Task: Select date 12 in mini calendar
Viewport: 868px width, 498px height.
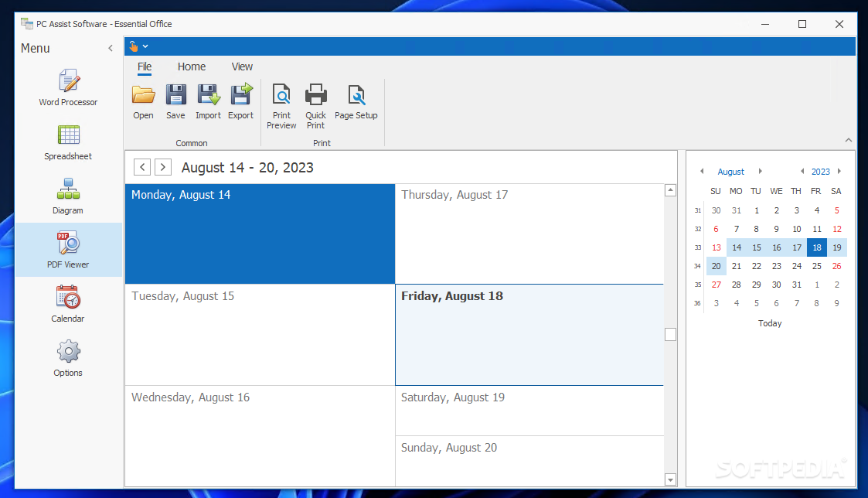Action: click(x=837, y=229)
